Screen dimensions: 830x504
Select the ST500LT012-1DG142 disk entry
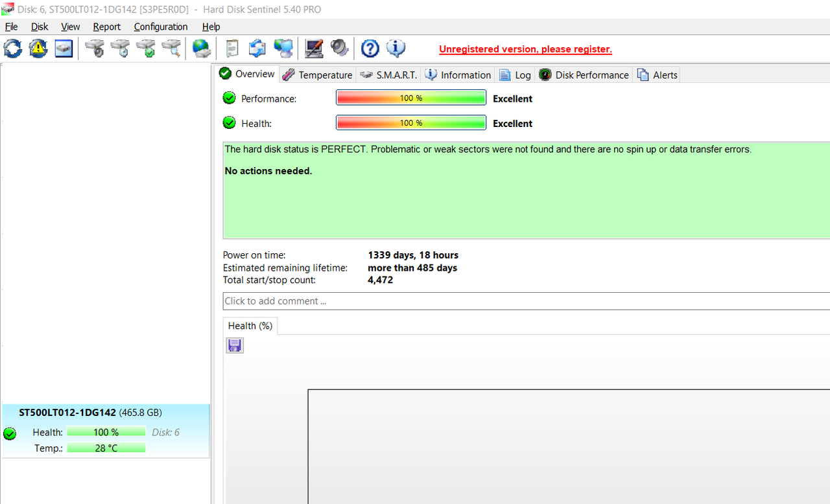tap(106, 431)
